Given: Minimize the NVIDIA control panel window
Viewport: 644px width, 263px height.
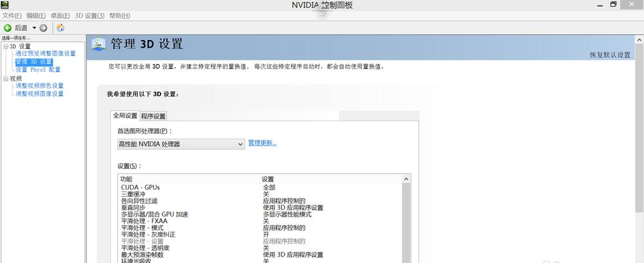Looking at the screenshot, I should [600, 5].
